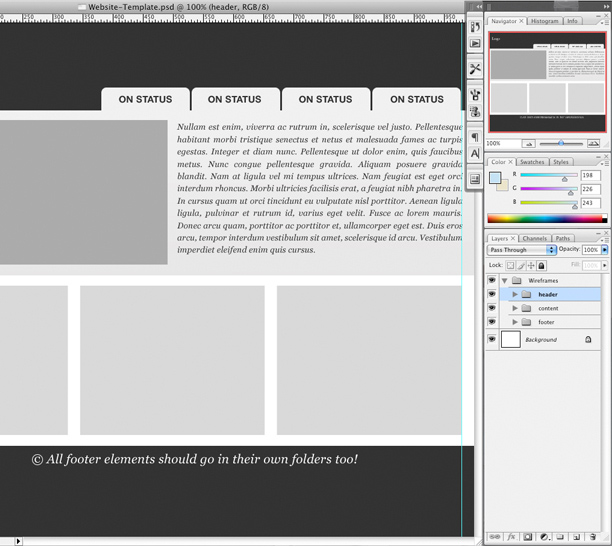
Task: Open the Paragraph panel icon
Action: click(475, 137)
